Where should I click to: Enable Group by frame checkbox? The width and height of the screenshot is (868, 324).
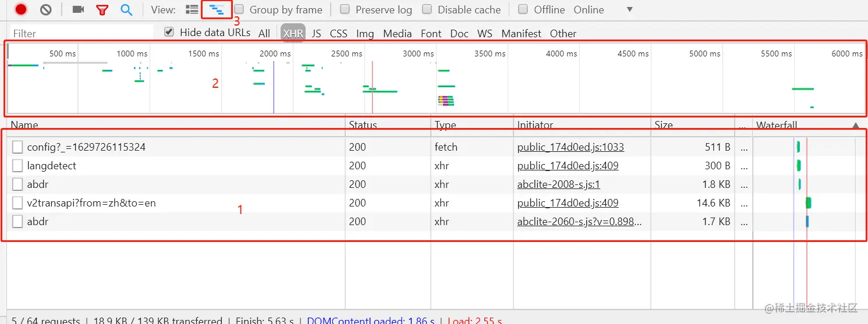click(239, 9)
